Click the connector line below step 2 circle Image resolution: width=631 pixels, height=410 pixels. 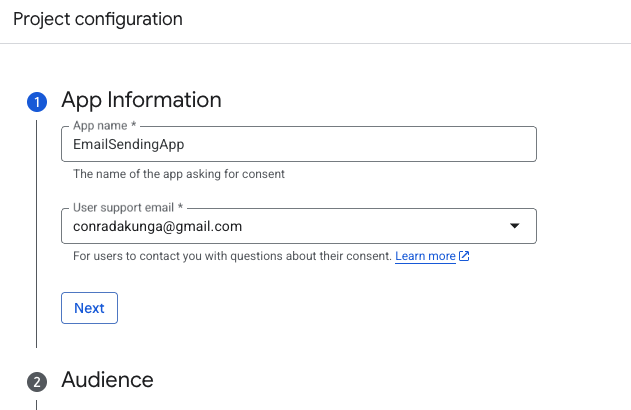[x=37, y=403]
